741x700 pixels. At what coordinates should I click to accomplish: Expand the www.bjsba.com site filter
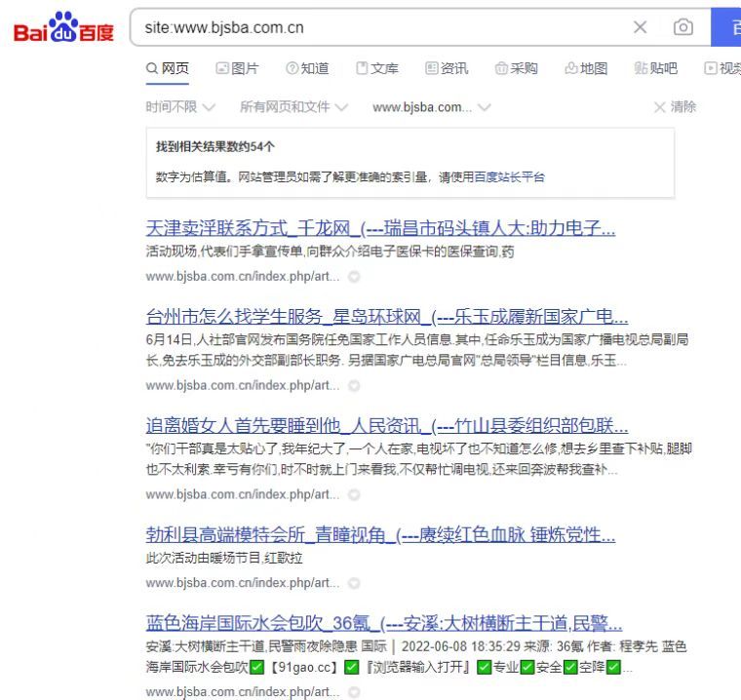click(x=431, y=106)
